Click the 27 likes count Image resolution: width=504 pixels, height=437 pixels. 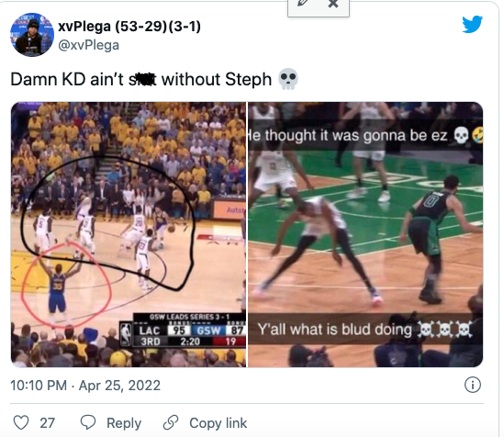point(47,423)
